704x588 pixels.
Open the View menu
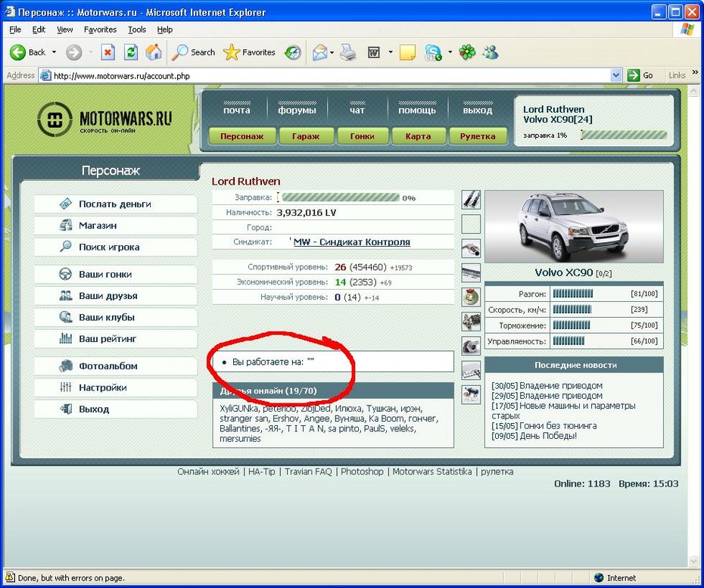[64, 30]
